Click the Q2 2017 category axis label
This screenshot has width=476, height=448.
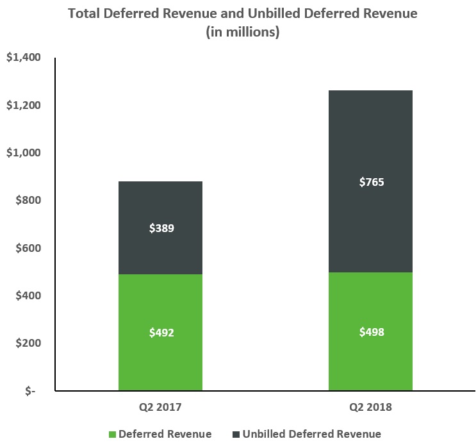click(x=161, y=406)
